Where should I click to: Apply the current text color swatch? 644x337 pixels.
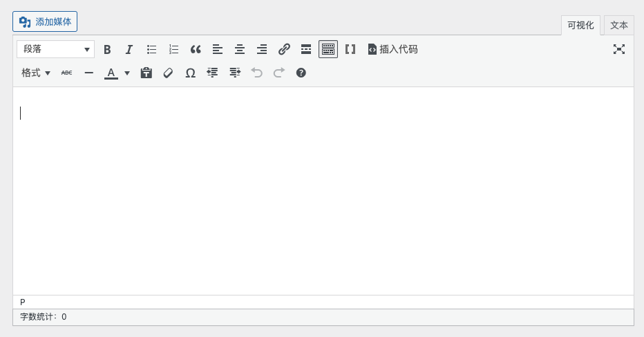(111, 73)
